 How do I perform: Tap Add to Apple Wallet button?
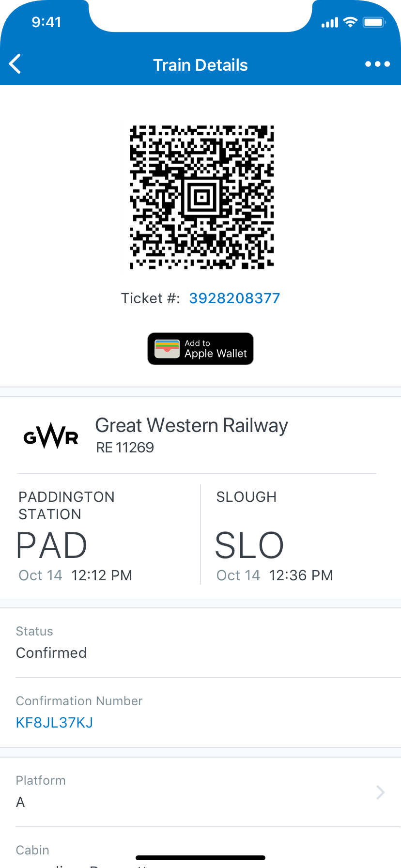point(200,349)
